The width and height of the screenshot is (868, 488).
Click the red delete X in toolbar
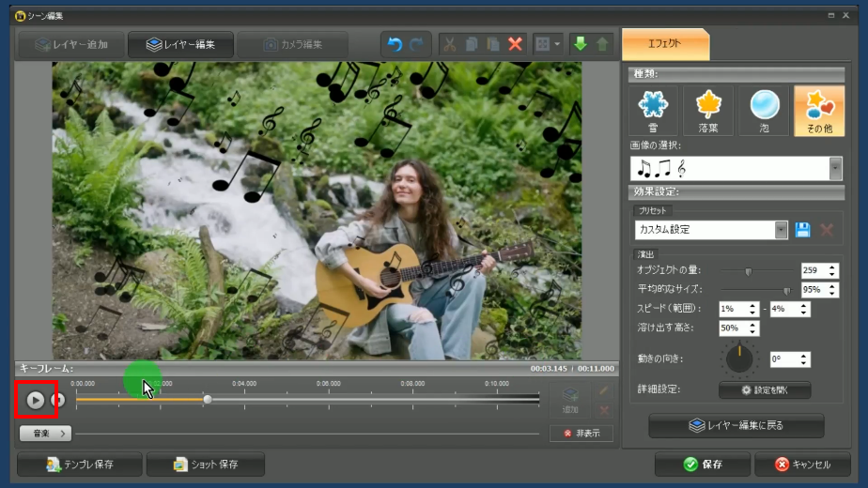pyautogui.click(x=515, y=44)
